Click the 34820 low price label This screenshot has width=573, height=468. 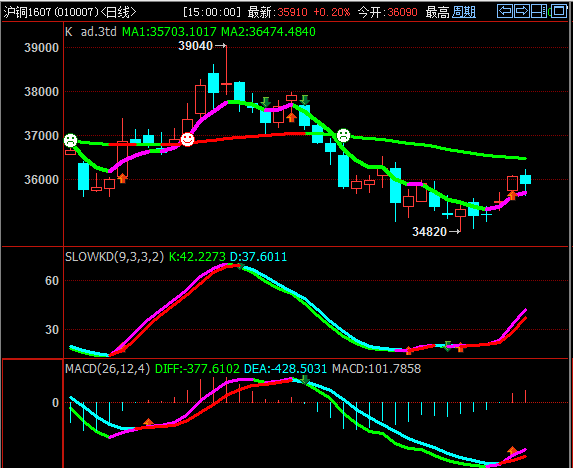coord(429,232)
